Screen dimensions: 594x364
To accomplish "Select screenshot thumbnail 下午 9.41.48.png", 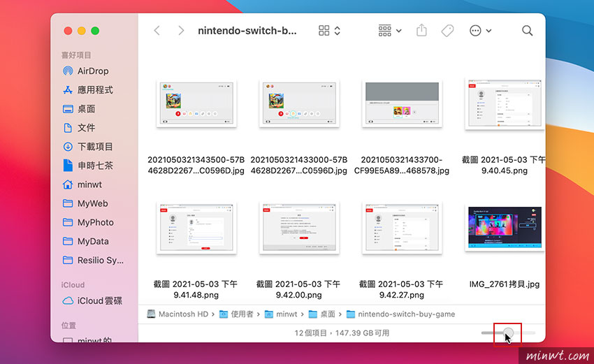I will pos(196,228).
